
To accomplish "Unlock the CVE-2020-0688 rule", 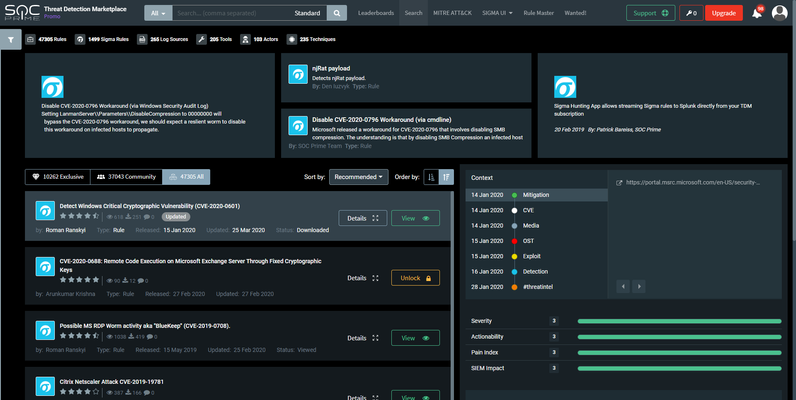I will tap(415, 278).
